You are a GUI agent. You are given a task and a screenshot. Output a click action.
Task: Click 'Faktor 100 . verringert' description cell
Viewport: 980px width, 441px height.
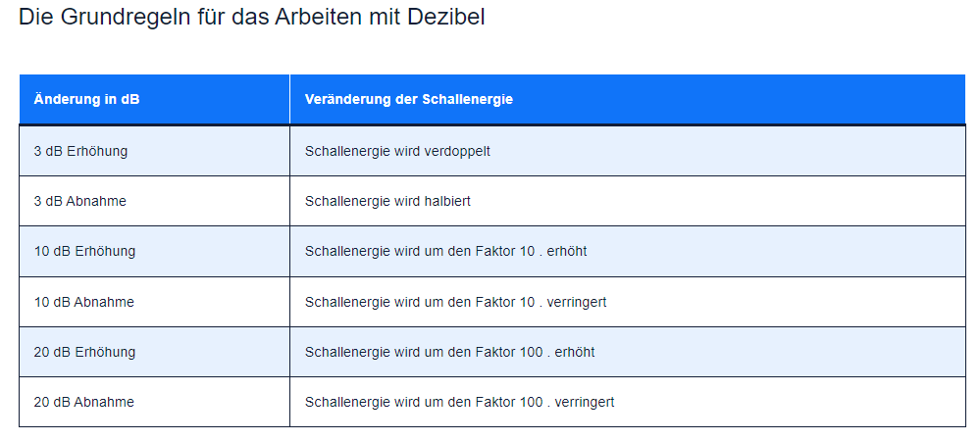coord(460,402)
